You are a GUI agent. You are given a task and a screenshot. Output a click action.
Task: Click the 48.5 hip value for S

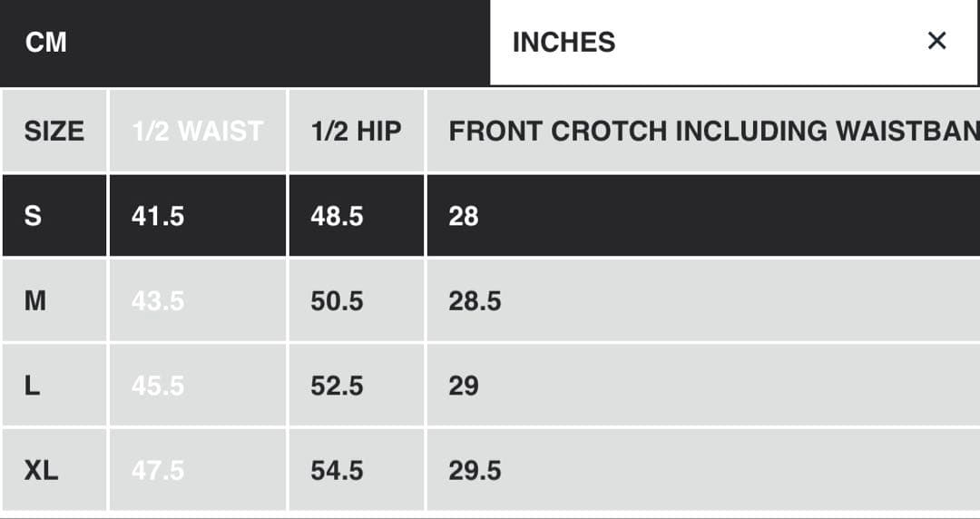tap(337, 216)
